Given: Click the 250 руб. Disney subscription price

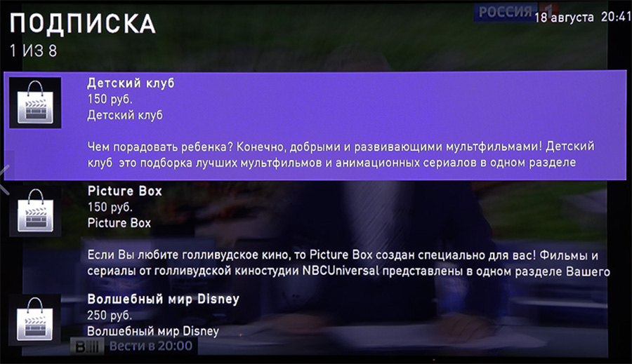Looking at the screenshot, I should (110, 316).
